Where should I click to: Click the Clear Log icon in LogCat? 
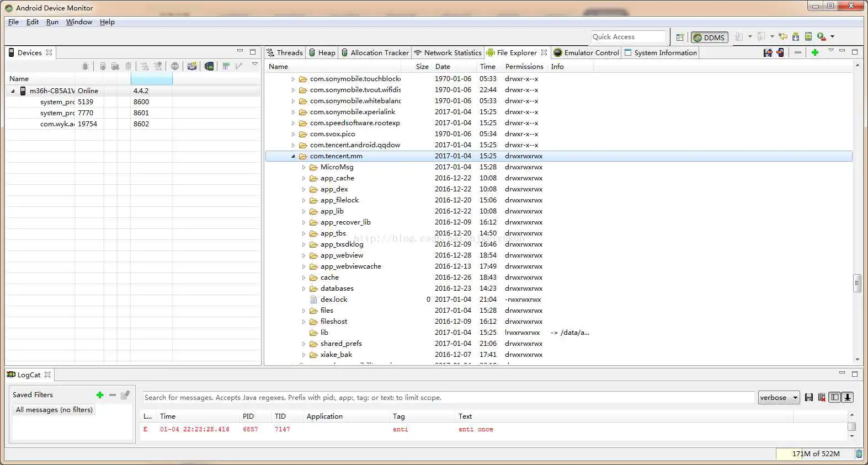click(822, 397)
